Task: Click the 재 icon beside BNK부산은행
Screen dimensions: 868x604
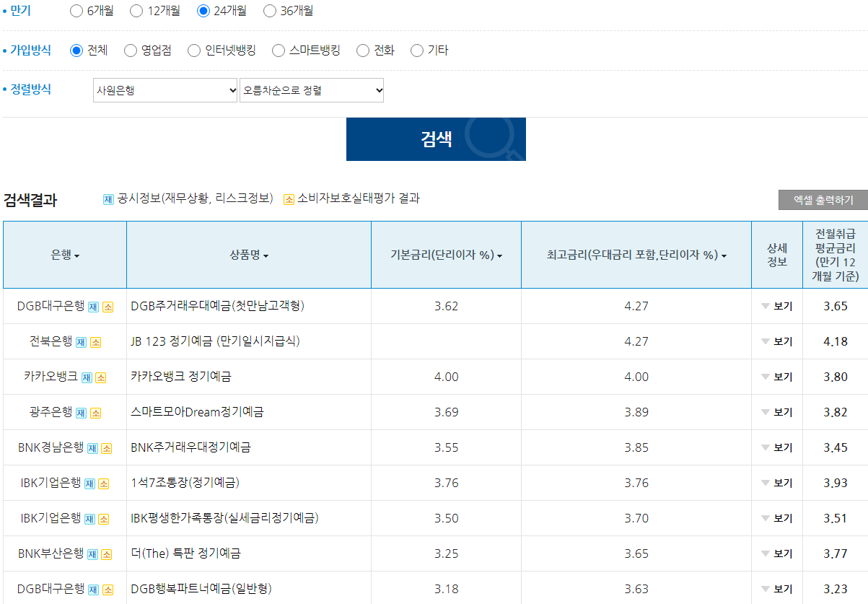Action: [x=92, y=554]
